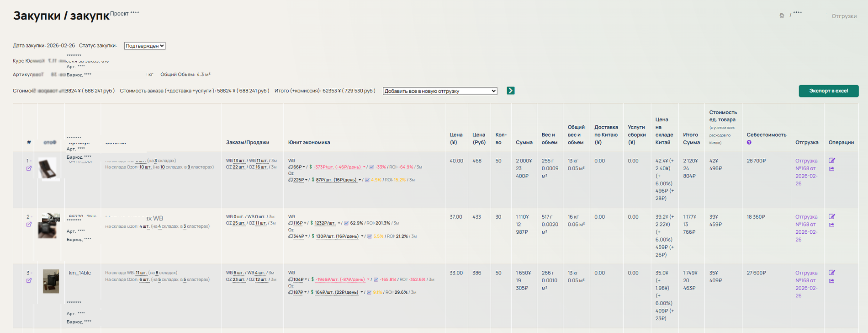Click the chart icon before 9.1%

click(x=369, y=292)
